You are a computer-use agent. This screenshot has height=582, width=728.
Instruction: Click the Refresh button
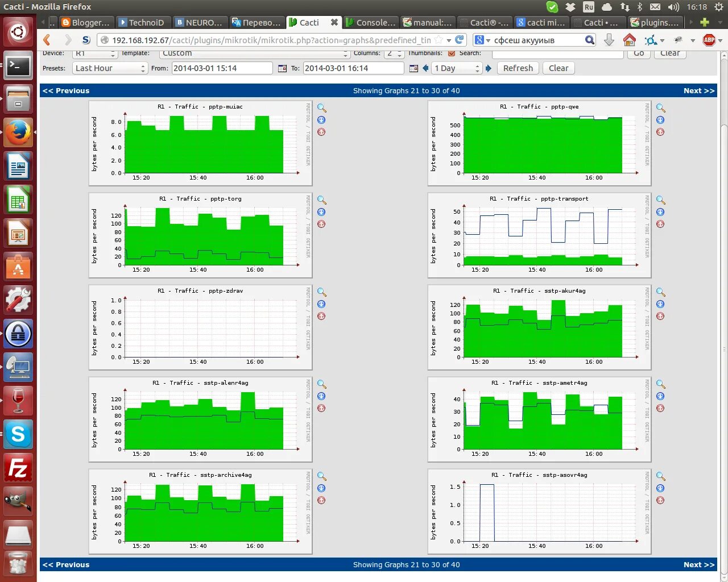pyautogui.click(x=518, y=68)
